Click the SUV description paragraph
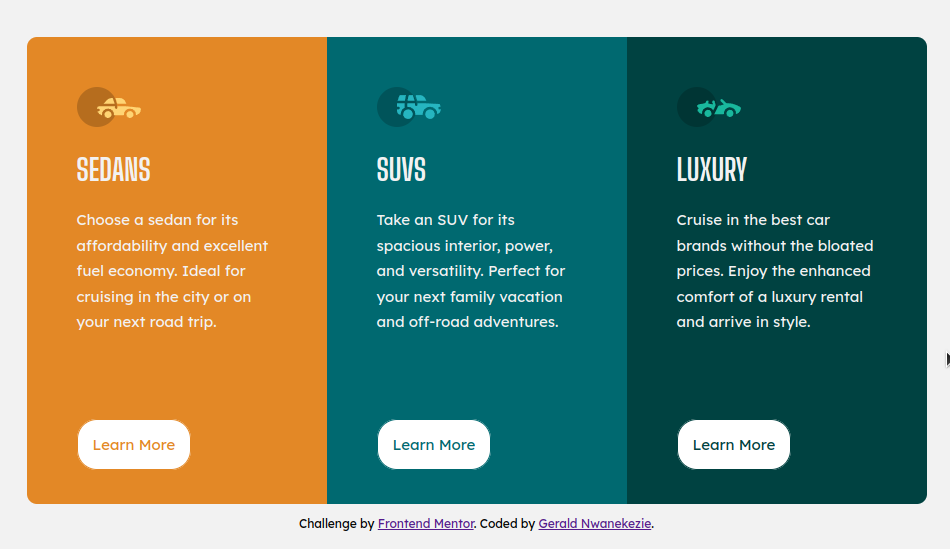The height and width of the screenshot is (549, 950). click(471, 271)
